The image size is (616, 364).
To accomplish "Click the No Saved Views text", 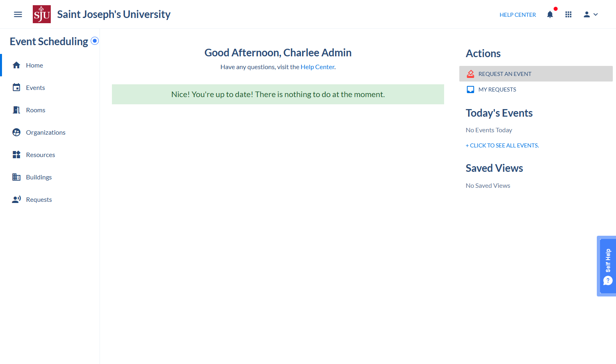I will (488, 186).
